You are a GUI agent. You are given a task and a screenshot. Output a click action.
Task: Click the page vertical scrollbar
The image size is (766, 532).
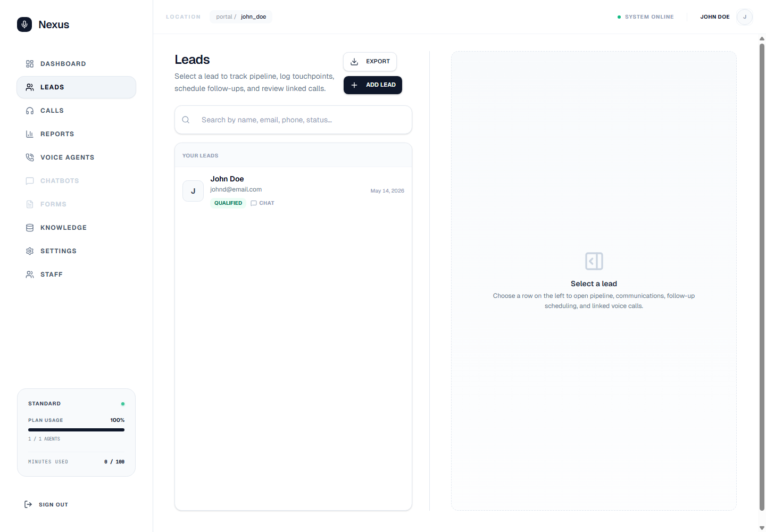(x=762, y=277)
